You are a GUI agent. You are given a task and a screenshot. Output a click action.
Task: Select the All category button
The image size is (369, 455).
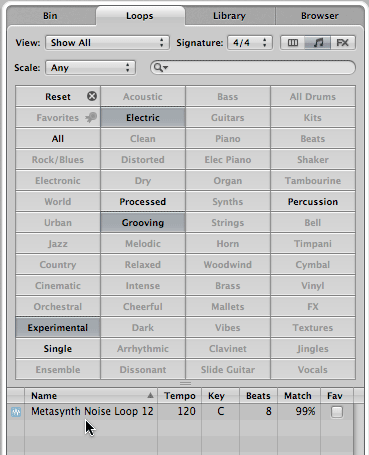58,138
